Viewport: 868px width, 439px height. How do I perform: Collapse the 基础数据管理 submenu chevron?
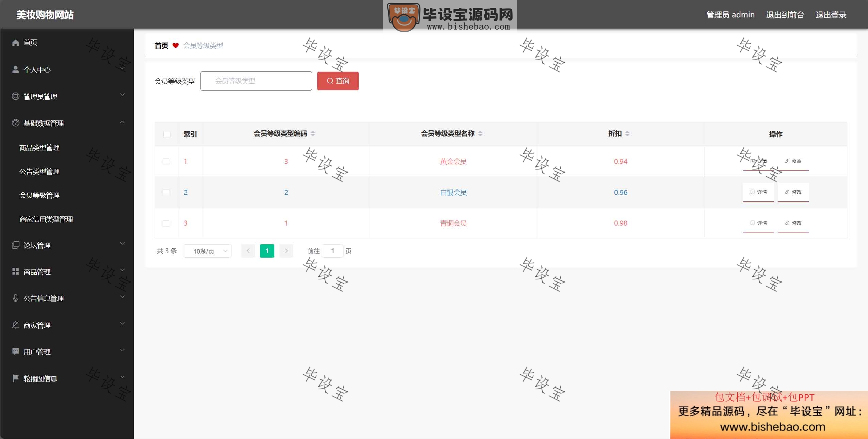pyautogui.click(x=123, y=122)
